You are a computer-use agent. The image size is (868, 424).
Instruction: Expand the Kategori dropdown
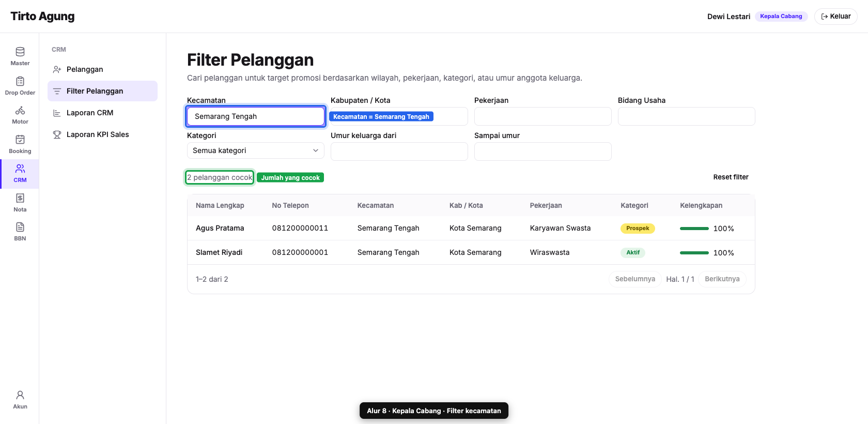tap(256, 150)
